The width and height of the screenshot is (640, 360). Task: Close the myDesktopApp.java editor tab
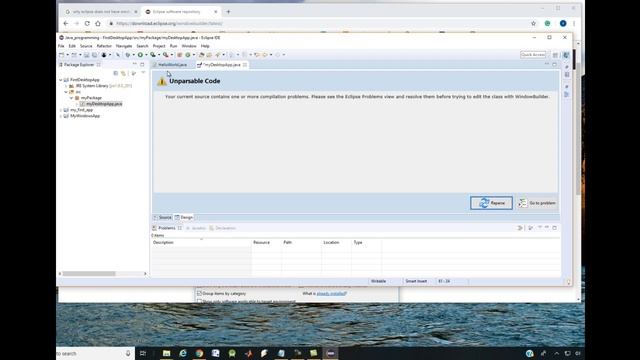click(245, 65)
